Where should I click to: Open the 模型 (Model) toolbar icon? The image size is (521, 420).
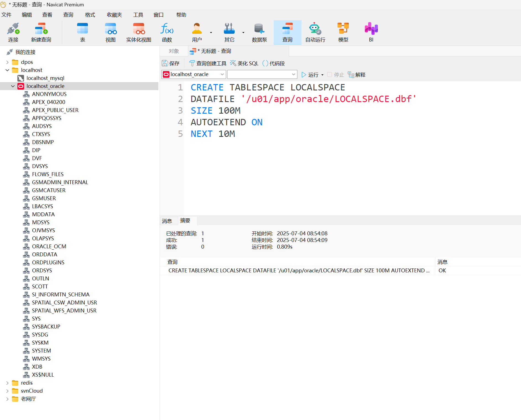[343, 32]
